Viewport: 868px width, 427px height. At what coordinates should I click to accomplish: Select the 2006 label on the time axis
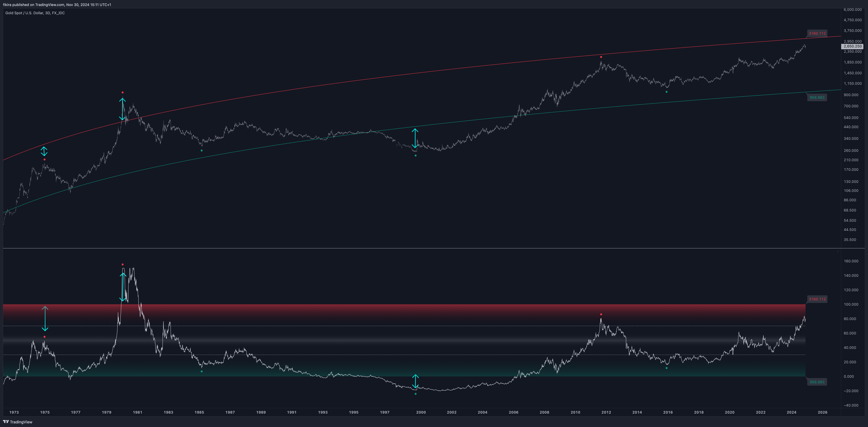coord(514,413)
